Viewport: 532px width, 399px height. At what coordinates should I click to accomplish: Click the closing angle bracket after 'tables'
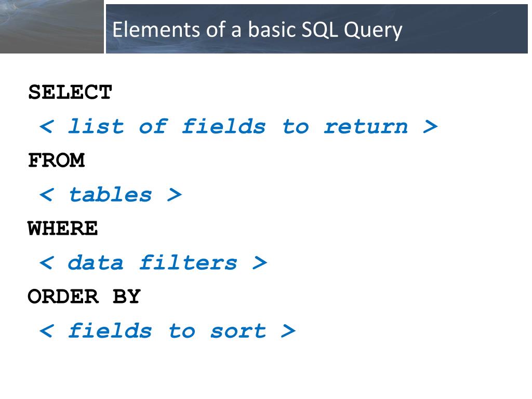[x=175, y=195]
